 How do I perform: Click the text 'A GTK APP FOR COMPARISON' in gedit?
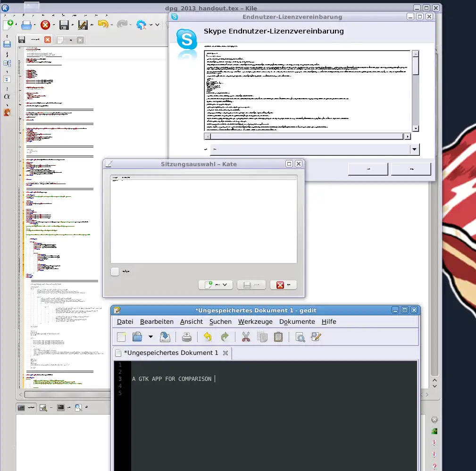tap(172, 379)
